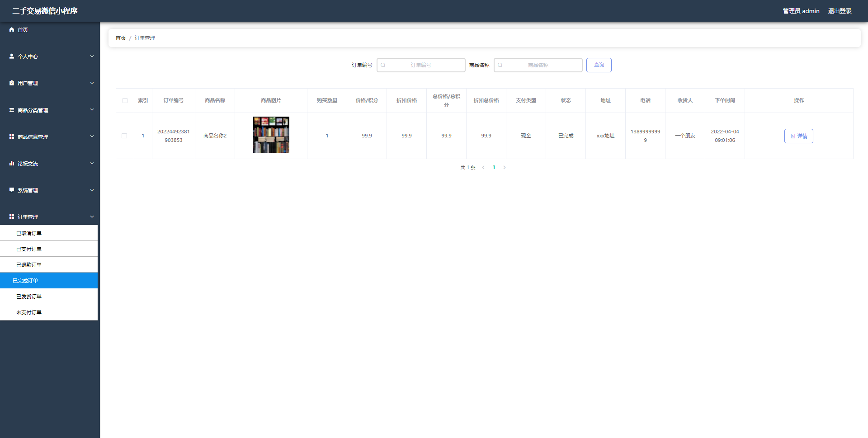Focus the 订单编号 input field

[421, 65]
